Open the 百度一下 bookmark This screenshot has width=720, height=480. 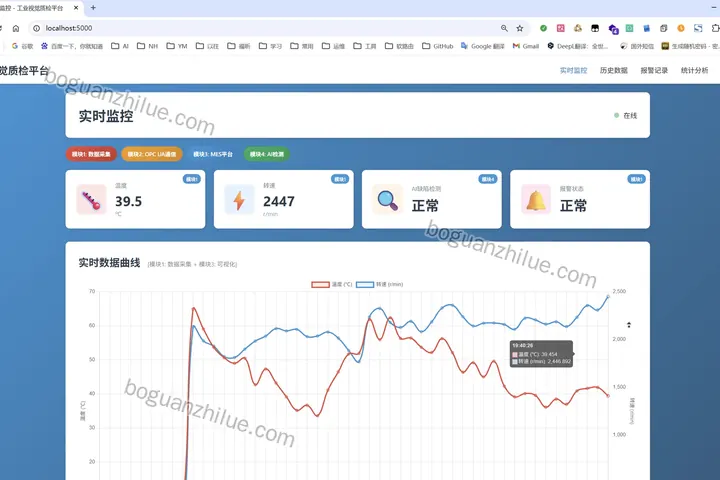pos(72,46)
